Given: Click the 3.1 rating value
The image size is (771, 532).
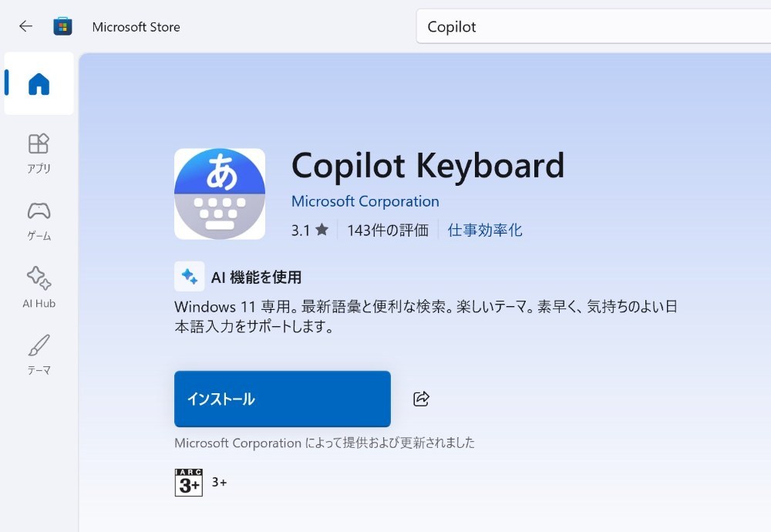Looking at the screenshot, I should coord(301,230).
